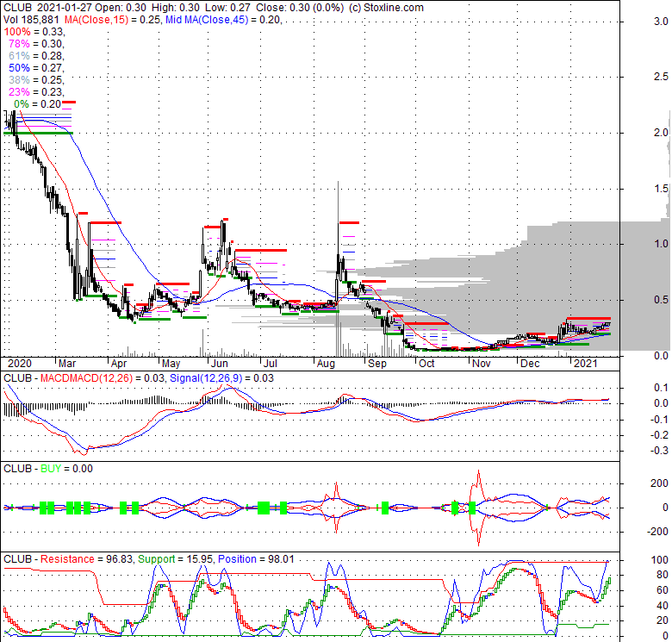Click the 'Signal(12,26,9) = 0.03' indicator label
The image size is (672, 642).
tap(221, 378)
